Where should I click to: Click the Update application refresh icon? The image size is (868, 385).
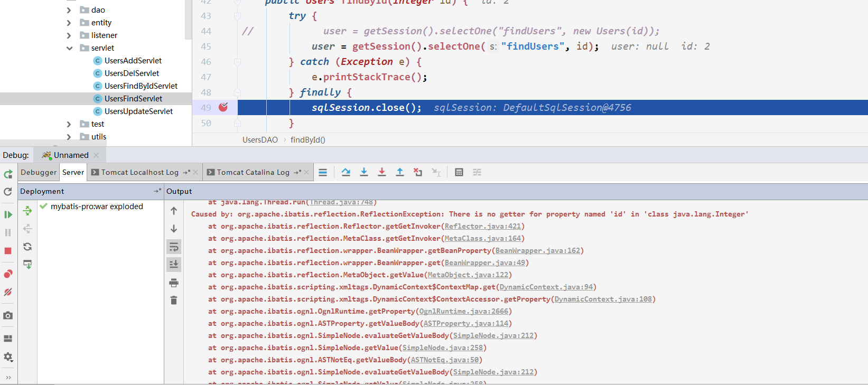click(x=8, y=192)
